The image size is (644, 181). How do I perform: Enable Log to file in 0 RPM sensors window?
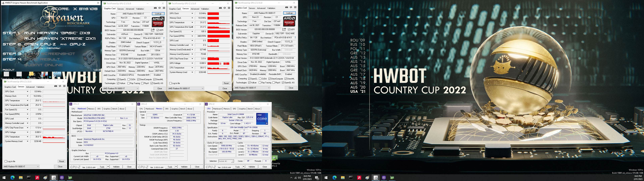[6, 161]
